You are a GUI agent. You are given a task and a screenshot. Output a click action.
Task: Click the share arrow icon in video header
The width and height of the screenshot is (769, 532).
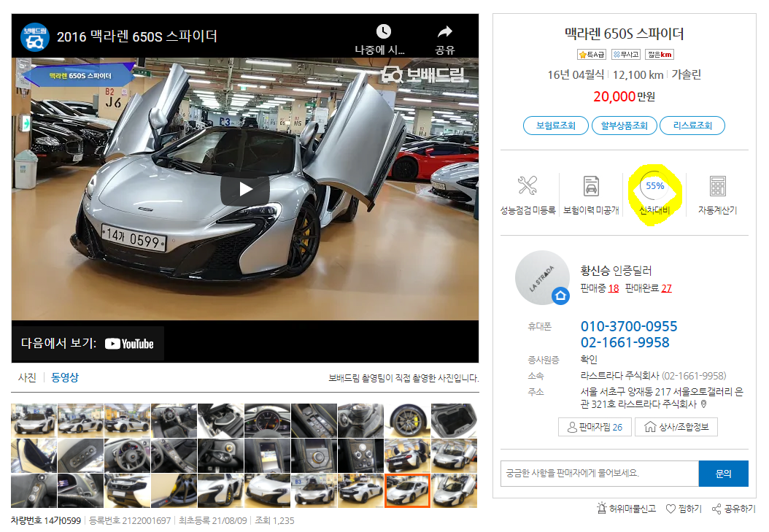(445, 31)
